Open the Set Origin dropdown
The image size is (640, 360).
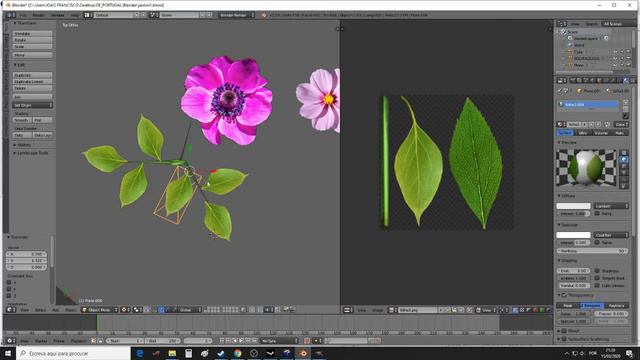pos(33,105)
